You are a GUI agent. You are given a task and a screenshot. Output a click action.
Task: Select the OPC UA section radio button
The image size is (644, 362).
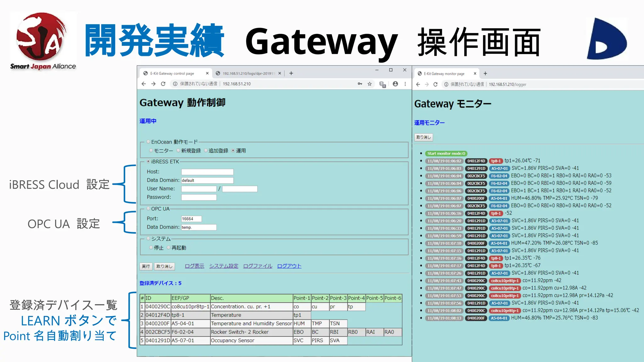(x=148, y=209)
